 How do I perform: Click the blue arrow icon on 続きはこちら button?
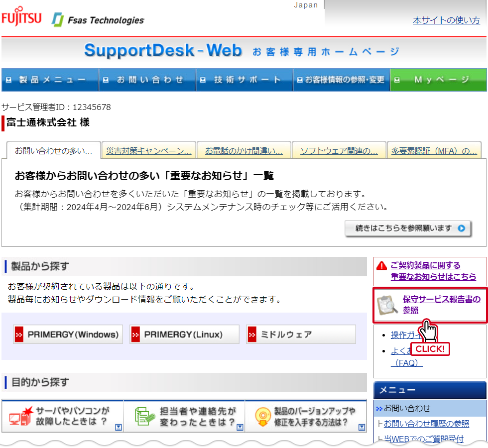coord(461,228)
